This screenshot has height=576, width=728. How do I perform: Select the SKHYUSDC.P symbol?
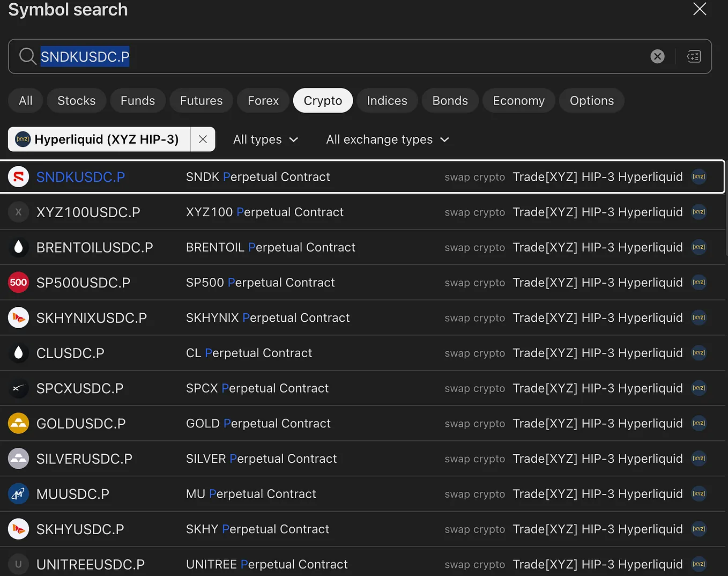coord(363,529)
